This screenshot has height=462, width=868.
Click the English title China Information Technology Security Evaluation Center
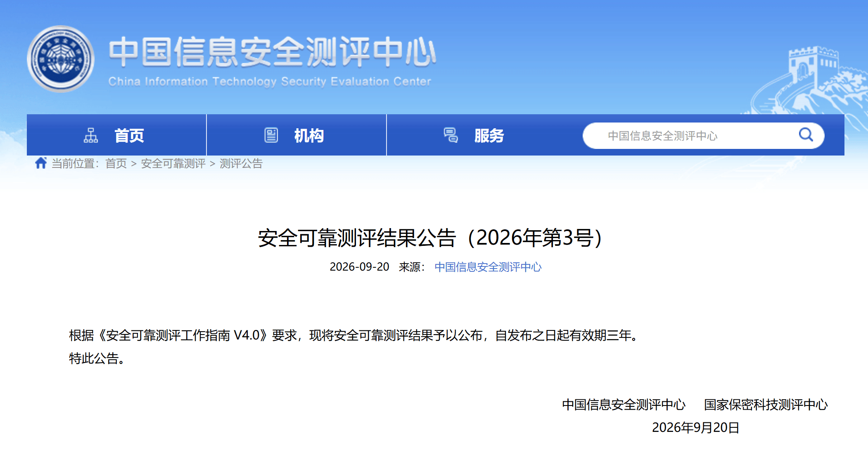click(270, 81)
